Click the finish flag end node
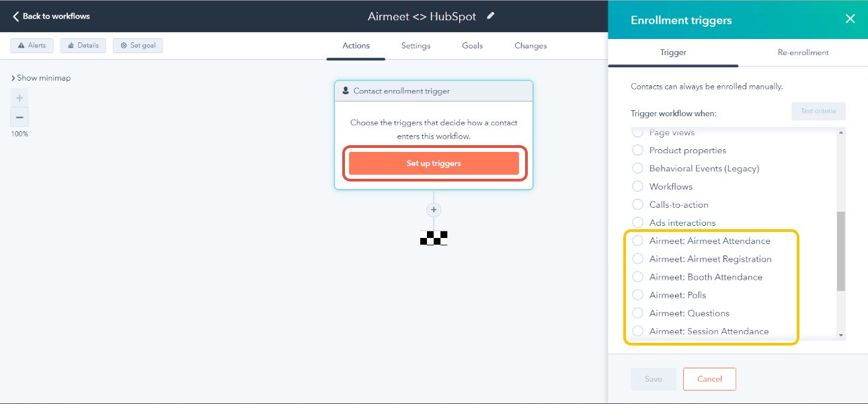The image size is (868, 404). [x=434, y=237]
